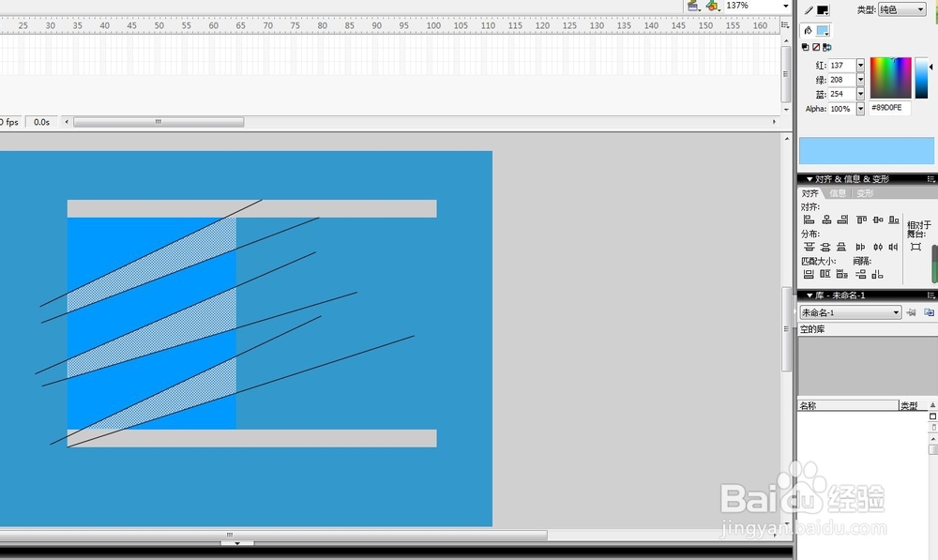938x560 pixels.
Task: Space objects evenly vertically
Action: 861,274
